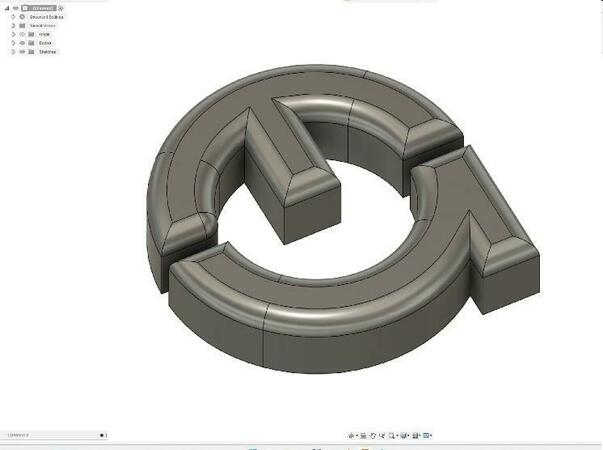
Task: Click the Zoom Window magnifier icon
Action: click(x=392, y=435)
